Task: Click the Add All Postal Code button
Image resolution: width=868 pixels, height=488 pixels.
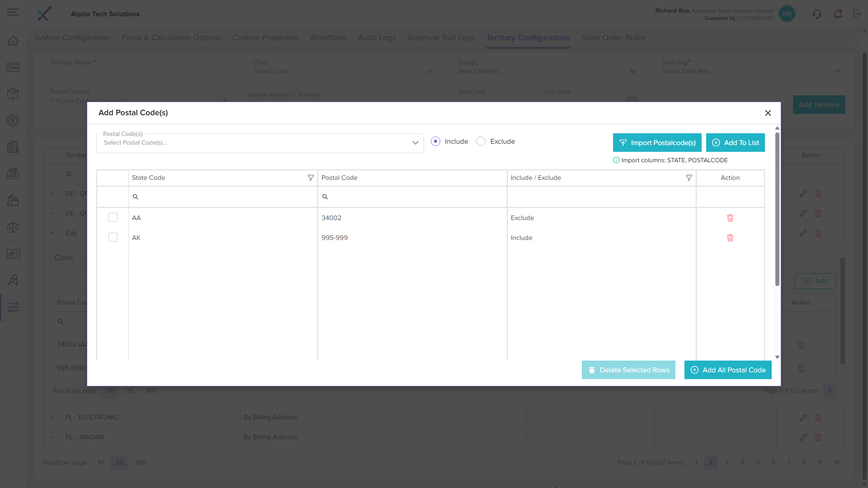Action: [x=727, y=370]
